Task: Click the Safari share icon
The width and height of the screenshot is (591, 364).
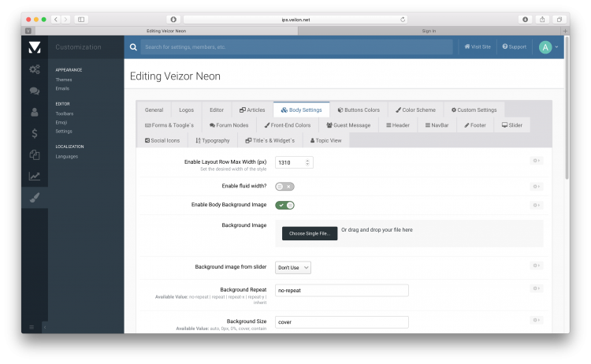Action: 542,19
